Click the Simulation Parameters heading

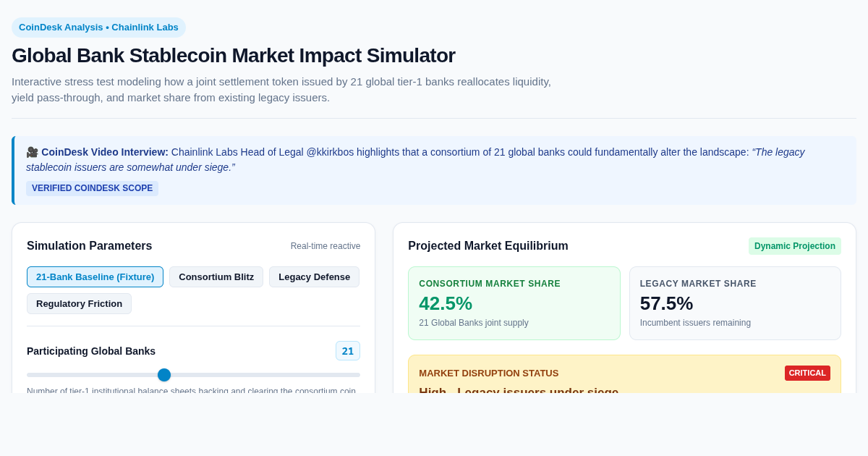[90, 246]
